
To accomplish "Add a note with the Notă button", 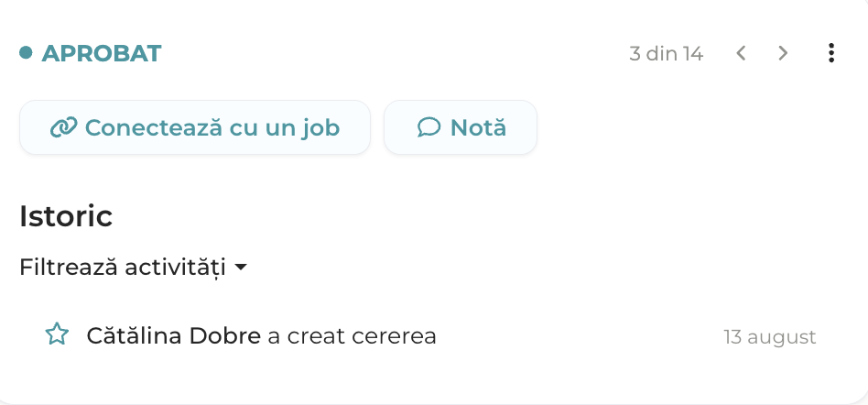I will [x=461, y=127].
